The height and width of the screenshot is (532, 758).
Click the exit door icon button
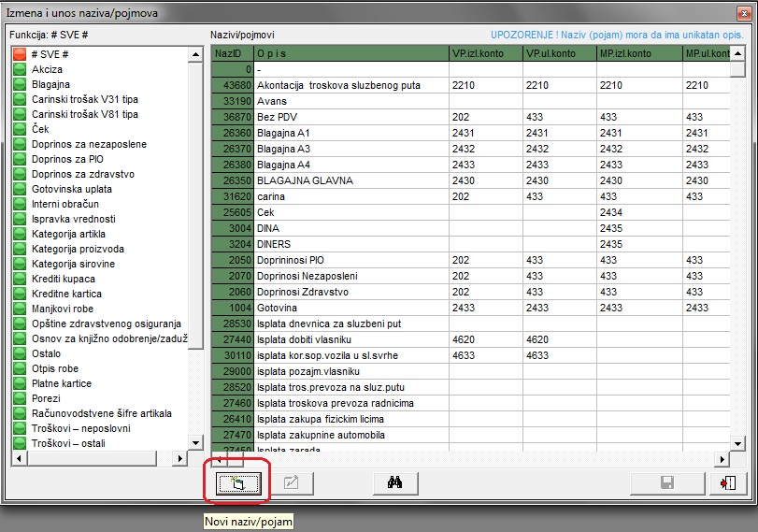727,482
